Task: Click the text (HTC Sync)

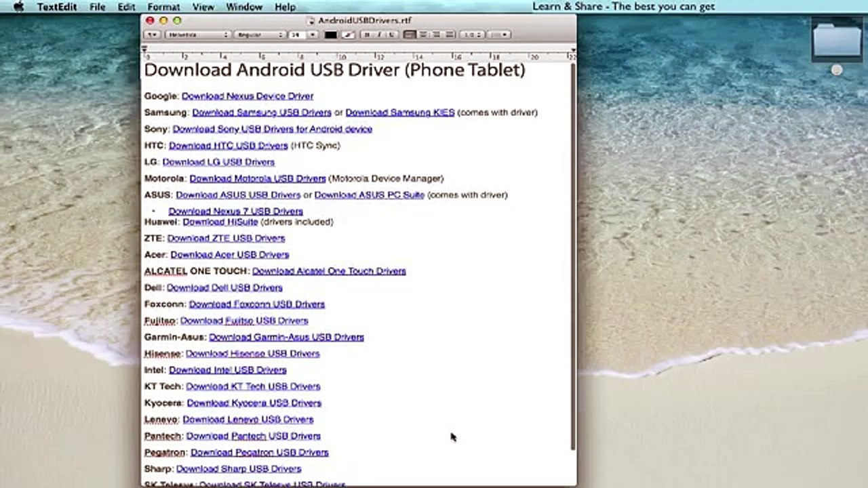Action: pos(315,146)
